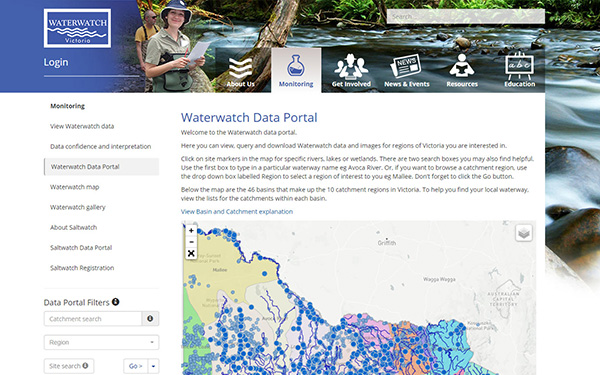Viewport: 600px width, 375px height.
Task: Select Waterwatch gallery in the sidebar
Action: click(78, 207)
